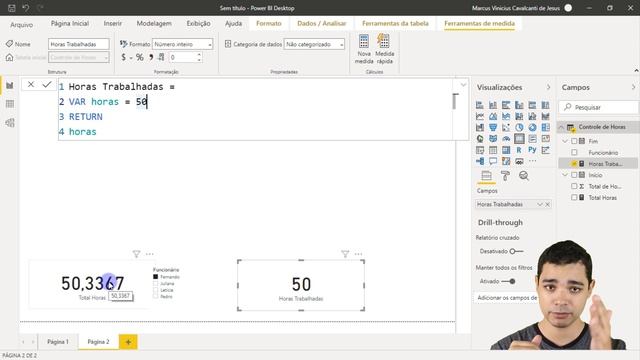Choose the area chart visualization

point(493,116)
